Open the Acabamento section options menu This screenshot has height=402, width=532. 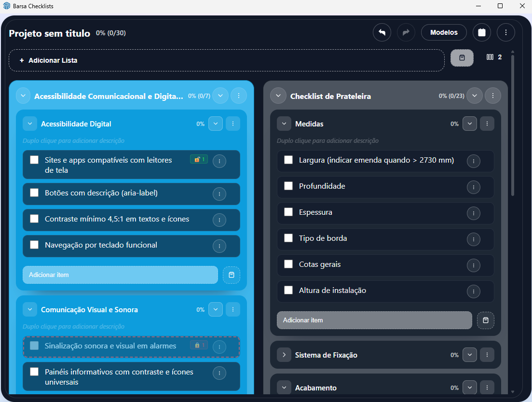487,388
